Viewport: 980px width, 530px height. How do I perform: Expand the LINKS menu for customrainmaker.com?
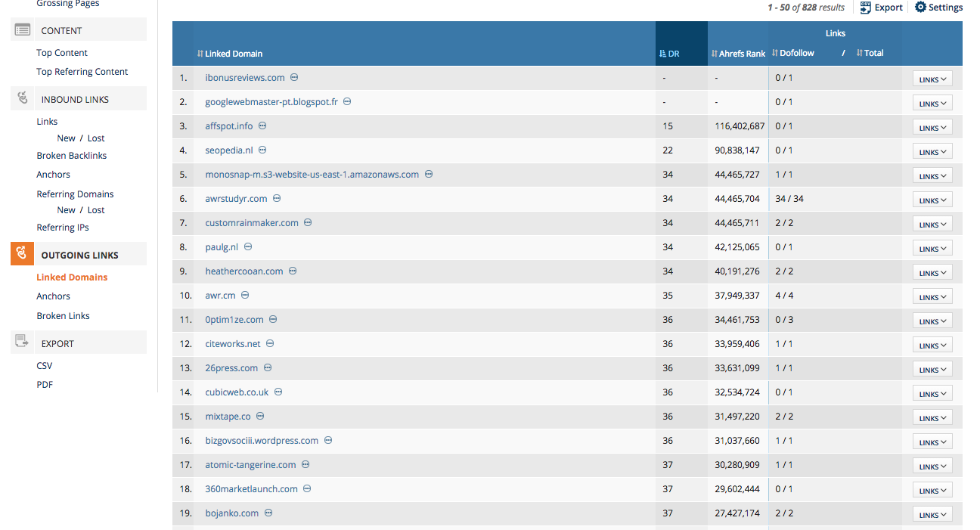point(932,223)
